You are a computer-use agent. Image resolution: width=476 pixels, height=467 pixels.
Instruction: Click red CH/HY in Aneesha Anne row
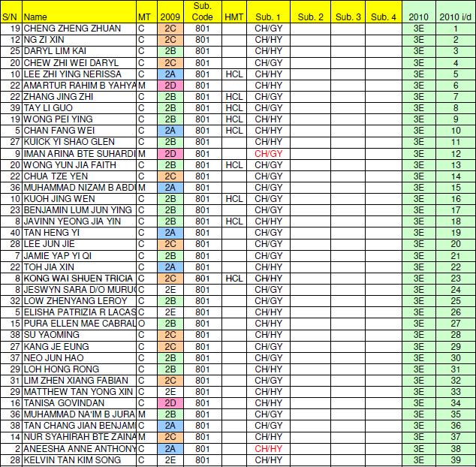tap(268, 448)
